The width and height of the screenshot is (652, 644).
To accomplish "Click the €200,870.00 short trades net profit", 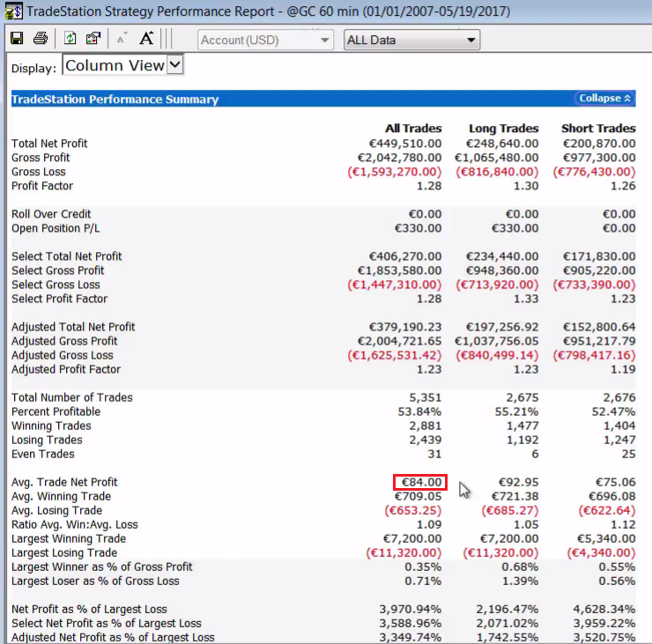I will click(599, 144).
